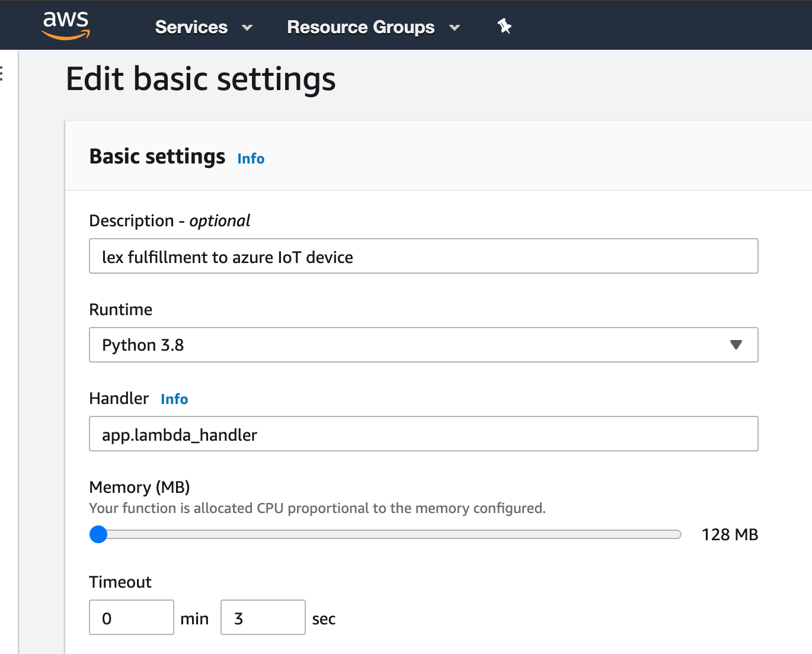Click the Info link next to Basic settings
Screen dimensions: 812x654
pos(250,158)
